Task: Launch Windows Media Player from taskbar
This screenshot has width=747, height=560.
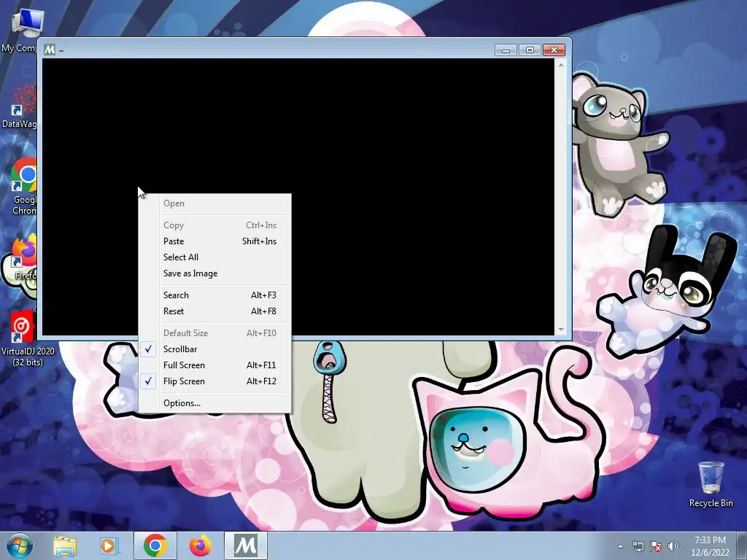Action: (108, 545)
